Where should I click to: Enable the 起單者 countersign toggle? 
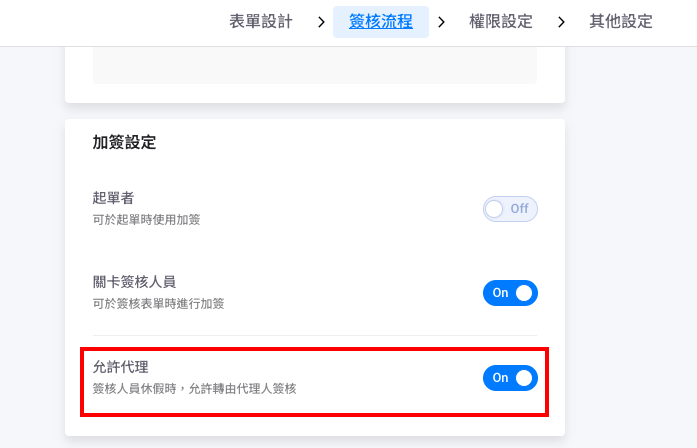[510, 209]
